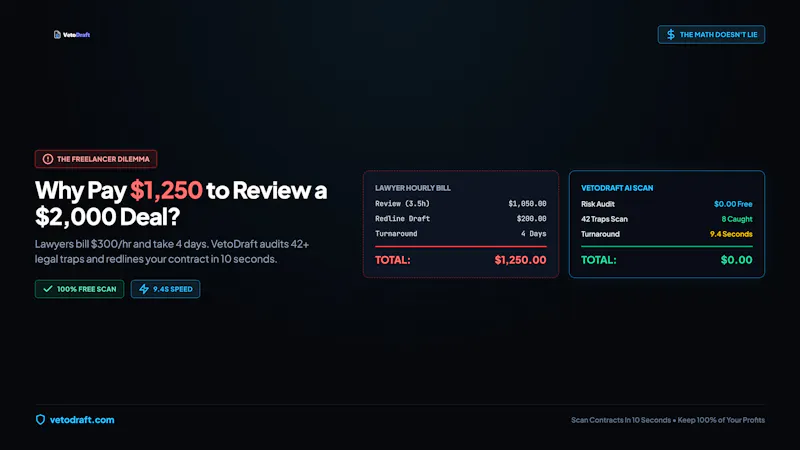800x450 pixels.
Task: Click the green TOTAL: label in AI Scan card
Action: click(x=598, y=260)
